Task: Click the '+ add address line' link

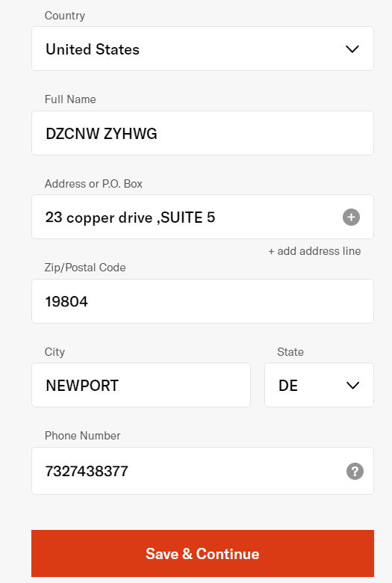Action: tap(314, 251)
